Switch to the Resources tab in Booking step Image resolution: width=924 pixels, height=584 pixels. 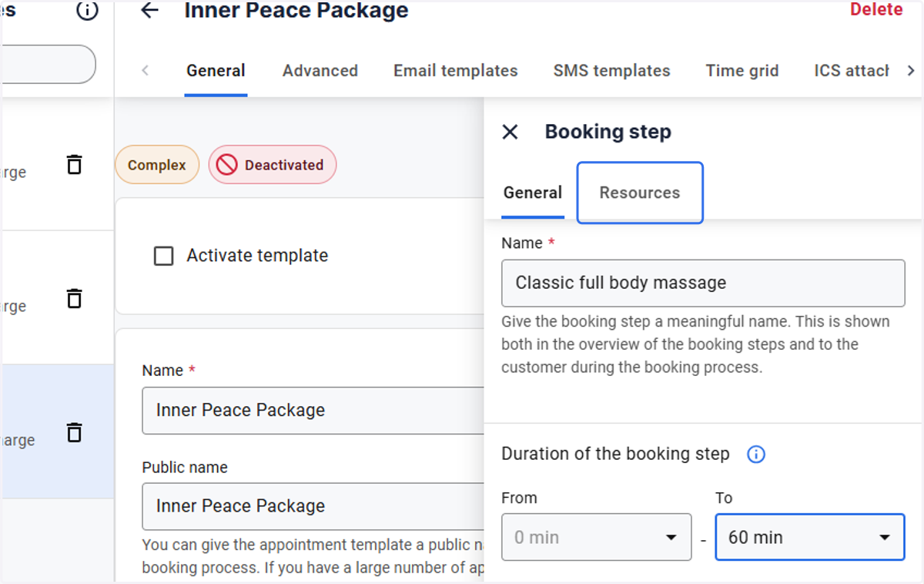point(640,193)
